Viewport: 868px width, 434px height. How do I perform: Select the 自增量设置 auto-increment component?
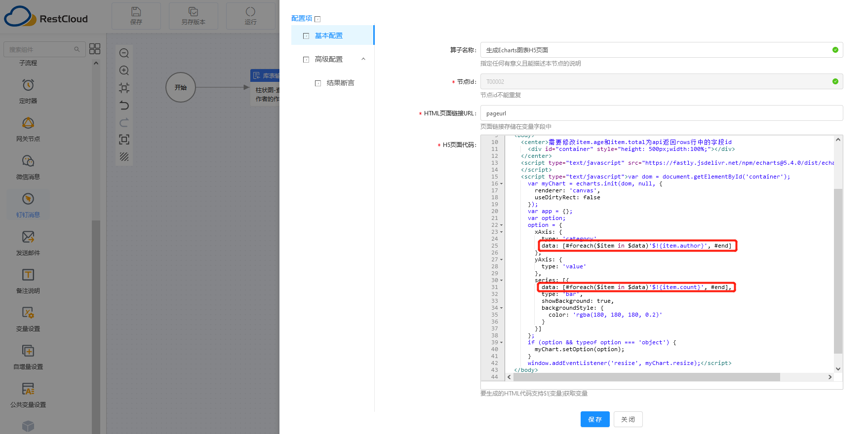(x=28, y=357)
